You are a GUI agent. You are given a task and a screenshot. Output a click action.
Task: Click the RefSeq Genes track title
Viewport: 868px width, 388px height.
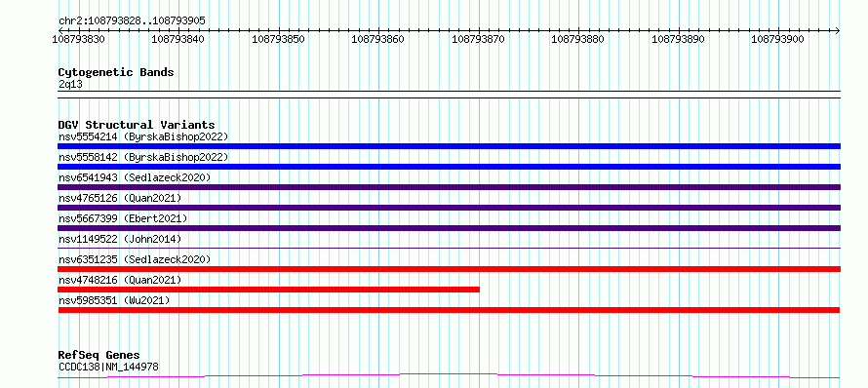[x=99, y=355]
